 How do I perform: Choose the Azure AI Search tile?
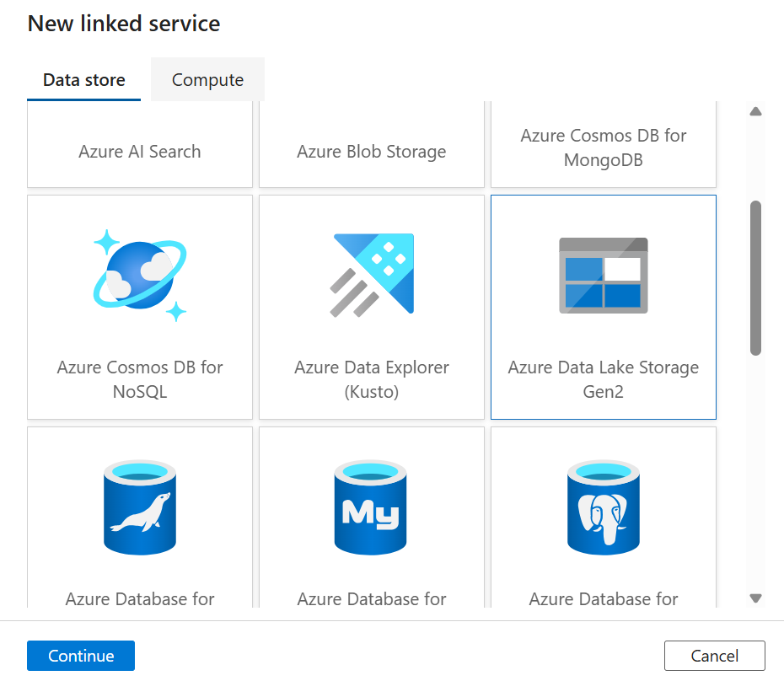(139, 151)
